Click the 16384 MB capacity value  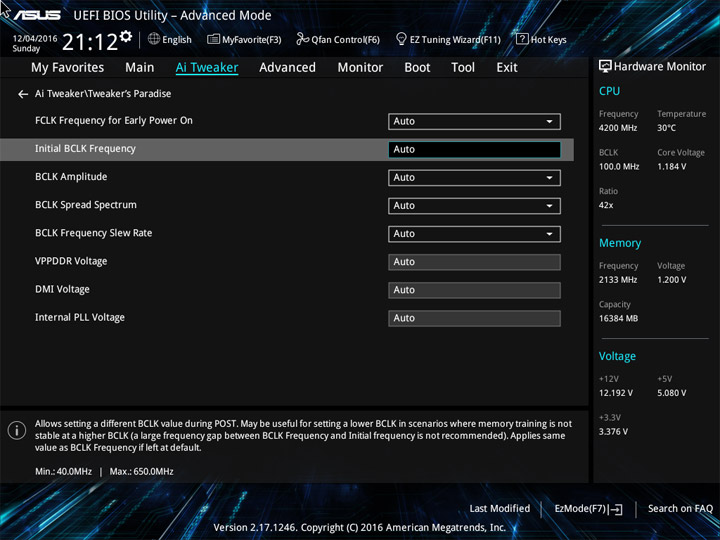[x=619, y=318]
